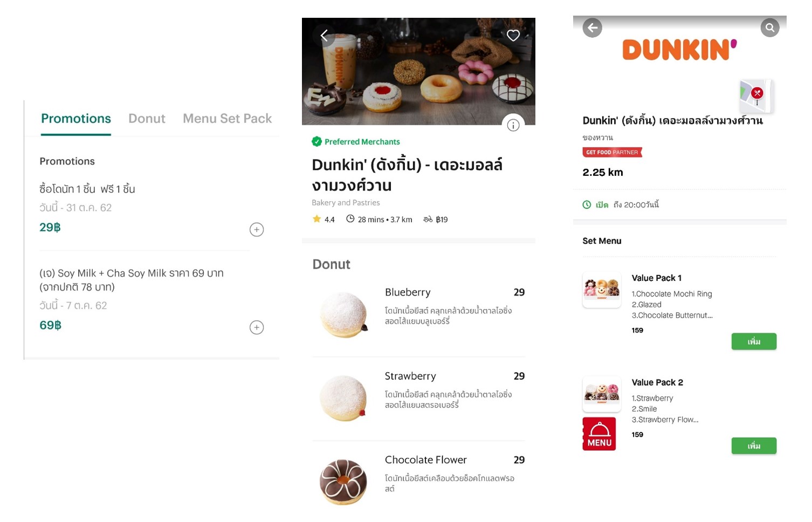Open search with the magnifier icon
Viewport: 812px width, 522px height.
[770, 28]
